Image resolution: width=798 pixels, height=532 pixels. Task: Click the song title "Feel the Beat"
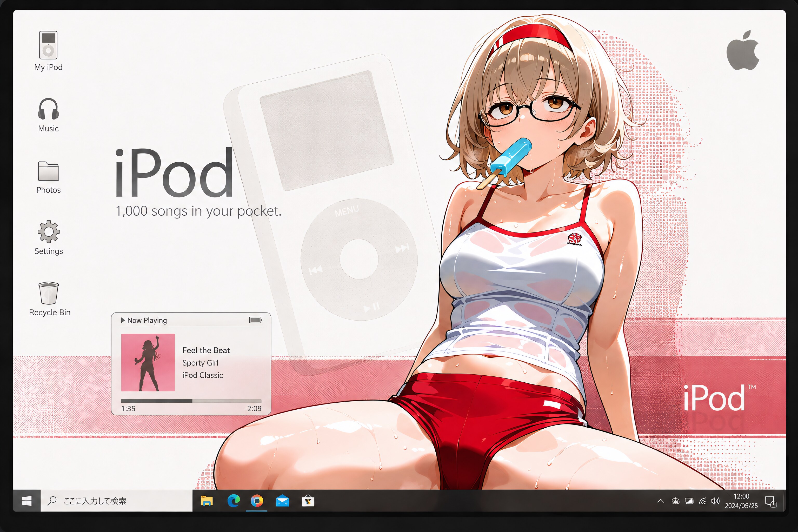[206, 350]
